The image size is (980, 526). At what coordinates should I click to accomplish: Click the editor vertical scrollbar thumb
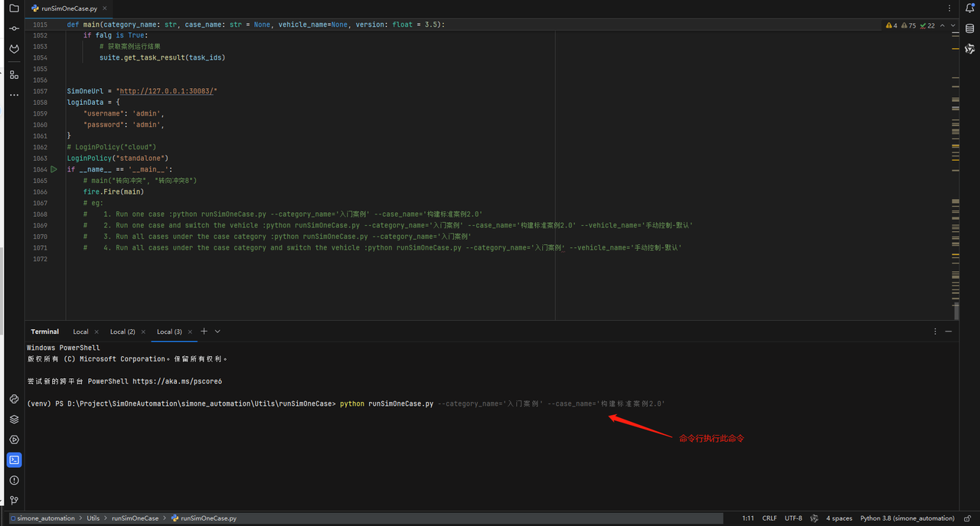956,311
